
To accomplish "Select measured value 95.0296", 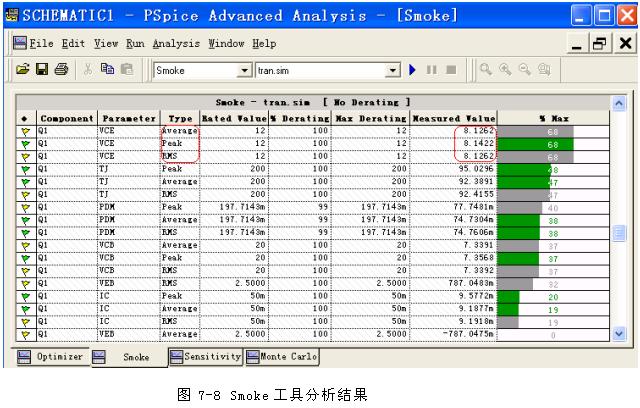I will [x=476, y=169].
